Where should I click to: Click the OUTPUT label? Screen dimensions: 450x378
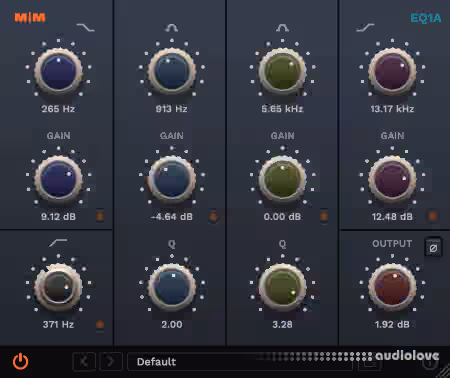[x=392, y=244]
